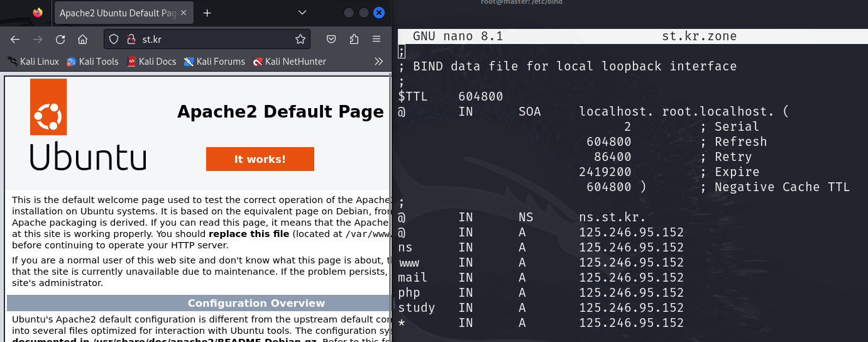Open the Save to Pocket icon
Screen dimensions: 868x342
tap(331, 39)
